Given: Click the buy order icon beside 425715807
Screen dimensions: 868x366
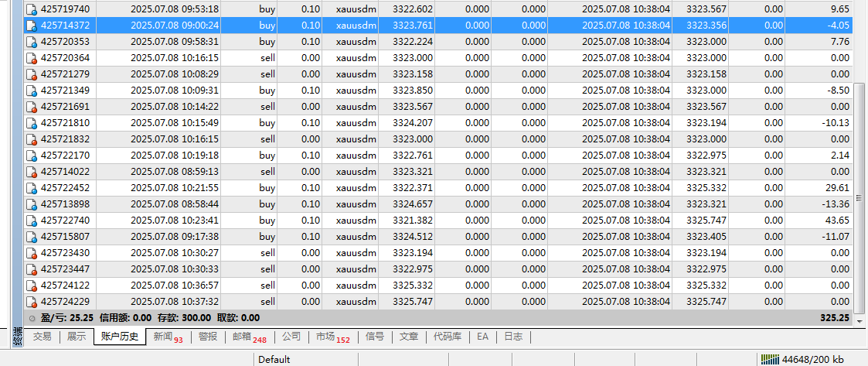Looking at the screenshot, I should tap(32, 236).
